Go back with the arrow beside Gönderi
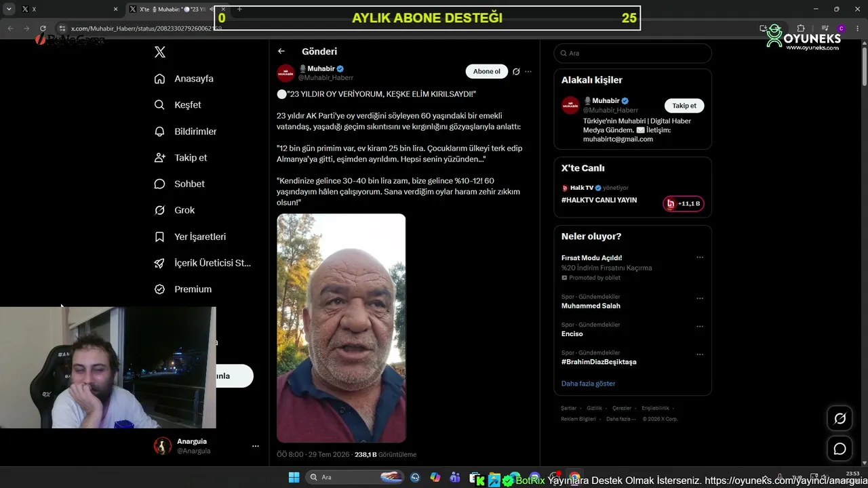The image size is (868, 488). (281, 52)
